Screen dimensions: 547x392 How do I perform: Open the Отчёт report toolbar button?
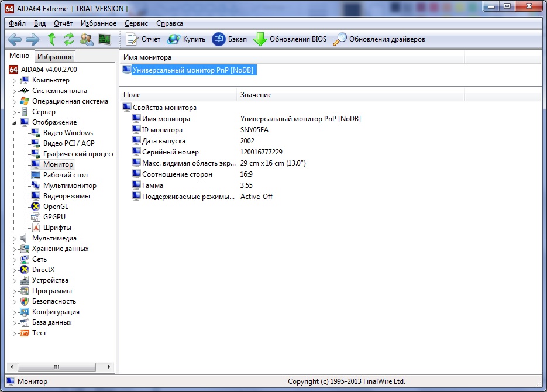tap(143, 39)
